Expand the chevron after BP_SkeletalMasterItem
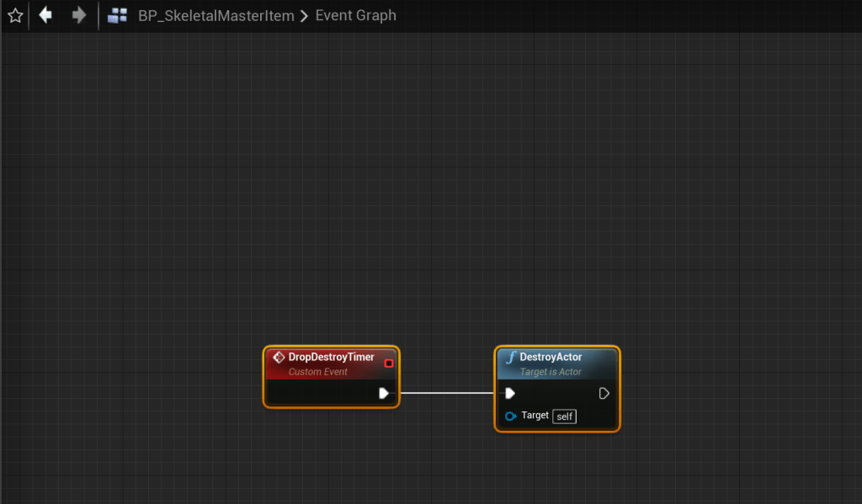The image size is (862, 504). [x=304, y=16]
